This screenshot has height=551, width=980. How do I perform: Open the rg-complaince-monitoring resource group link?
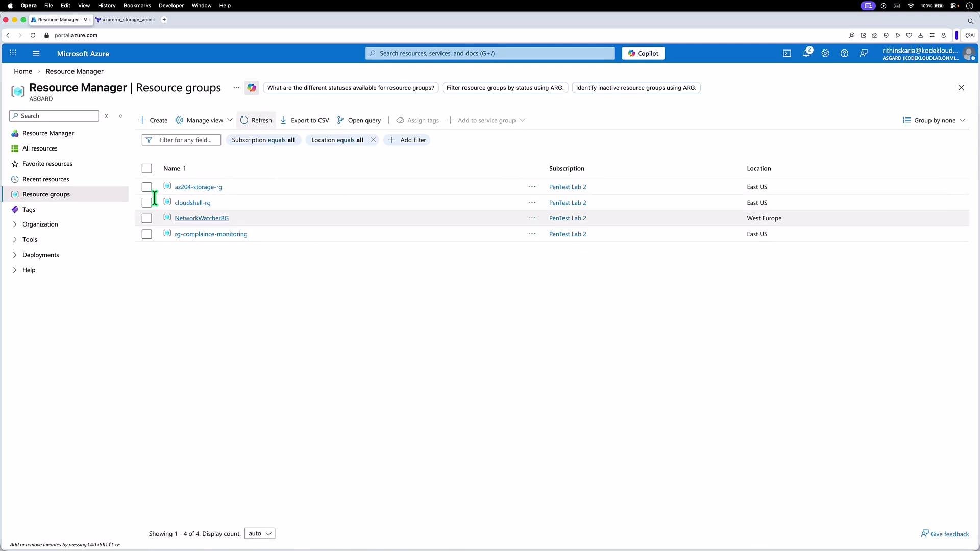click(211, 234)
